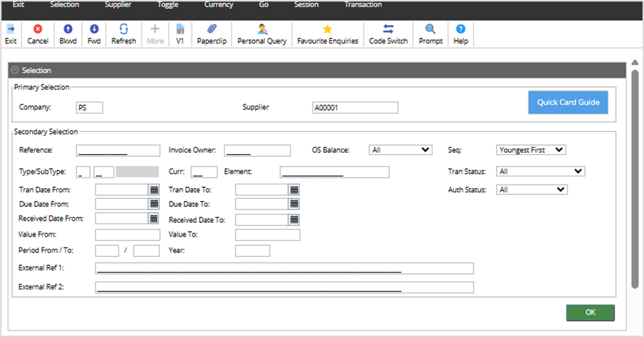Open calendar for Due Date To
Viewport: 644px width, 337px height.
tap(294, 204)
